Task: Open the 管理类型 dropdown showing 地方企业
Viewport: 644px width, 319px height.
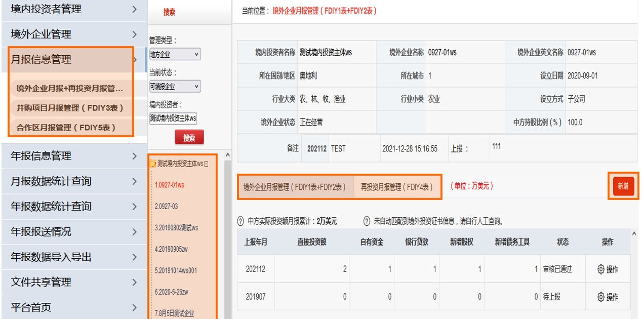Action: point(175,54)
